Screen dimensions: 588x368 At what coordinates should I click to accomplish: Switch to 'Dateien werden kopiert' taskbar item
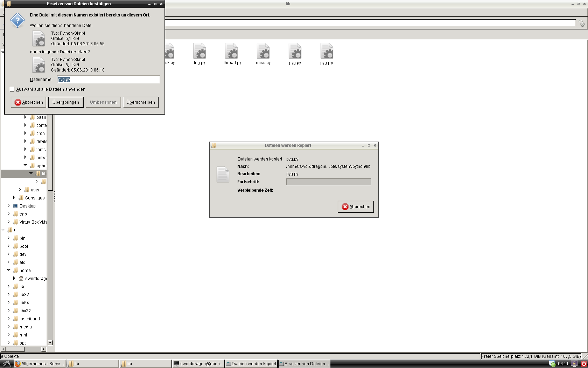point(251,364)
